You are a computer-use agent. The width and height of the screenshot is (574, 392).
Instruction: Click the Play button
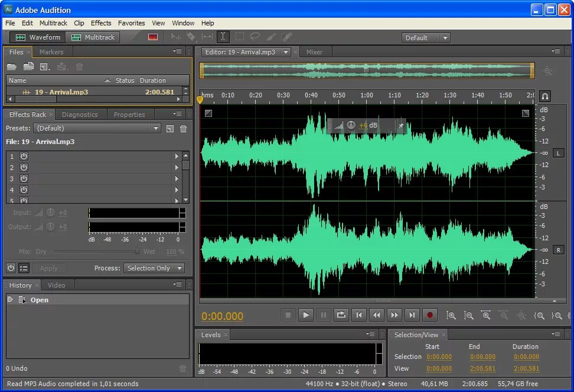pyautogui.click(x=306, y=315)
